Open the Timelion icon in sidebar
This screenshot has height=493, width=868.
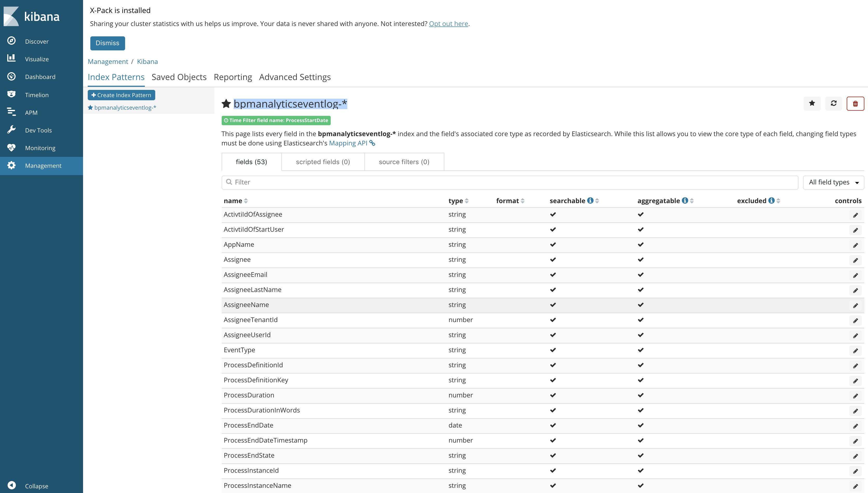(x=11, y=95)
